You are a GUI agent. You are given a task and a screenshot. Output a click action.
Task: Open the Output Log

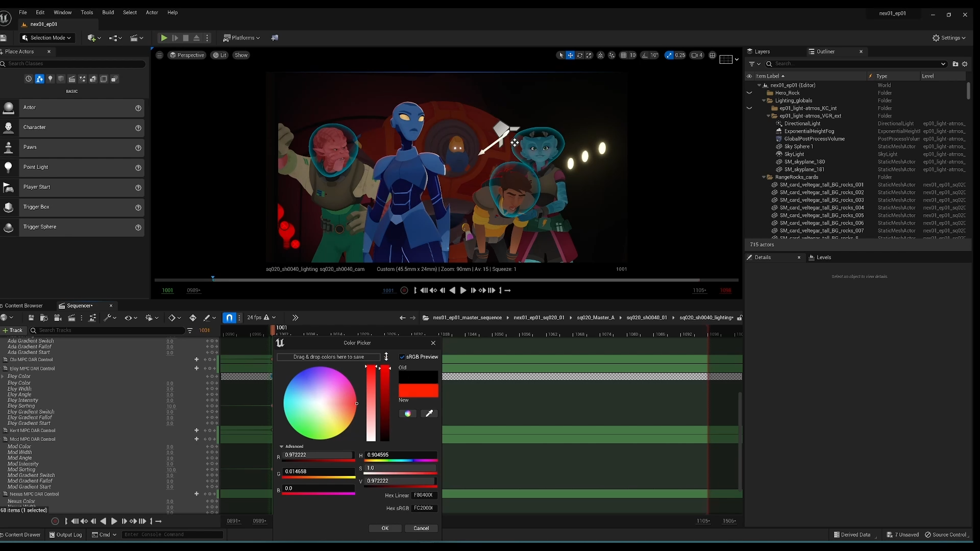pyautogui.click(x=65, y=535)
